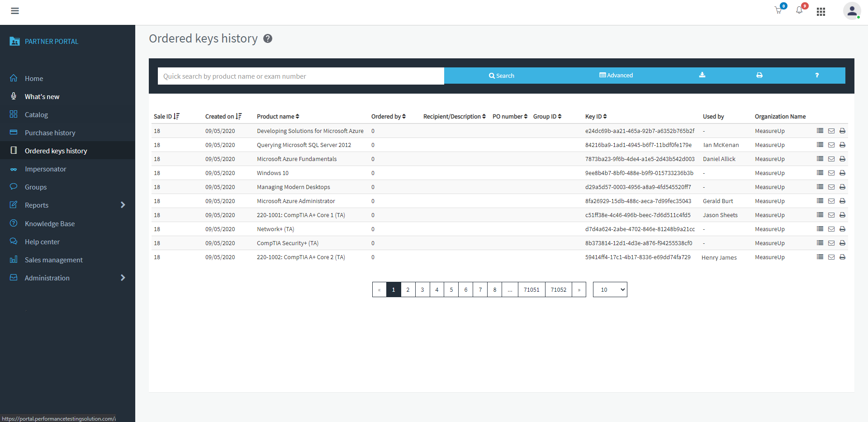Click Used by name Ian McKenan
The image size is (868, 422).
[721, 145]
